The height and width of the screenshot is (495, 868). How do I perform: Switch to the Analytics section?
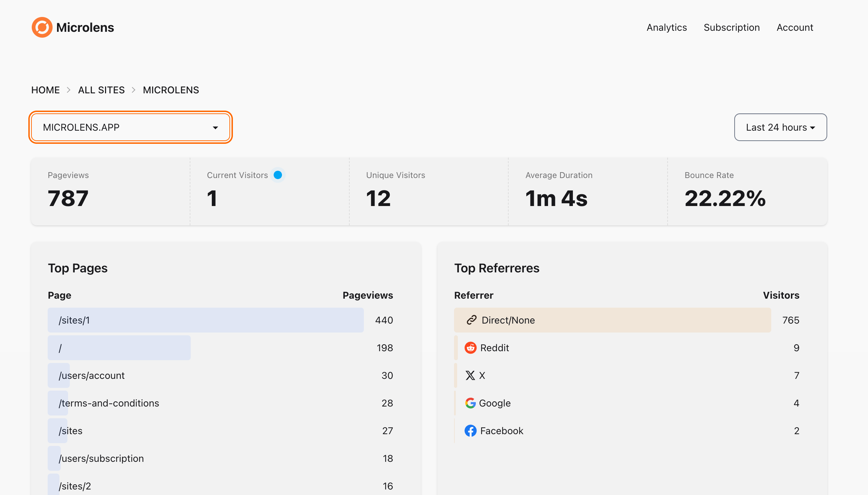666,27
